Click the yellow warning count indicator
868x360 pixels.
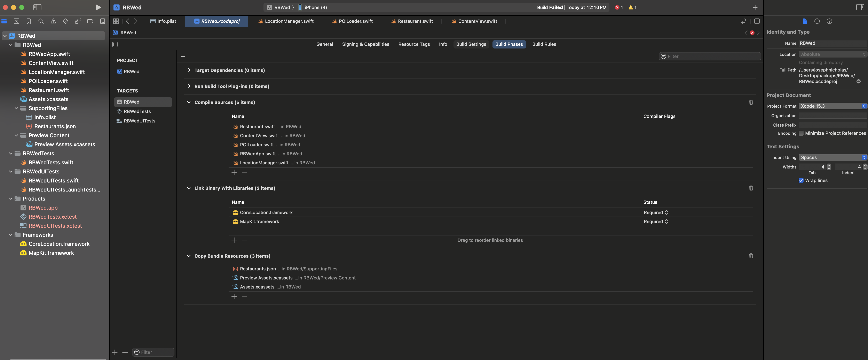(x=632, y=7)
